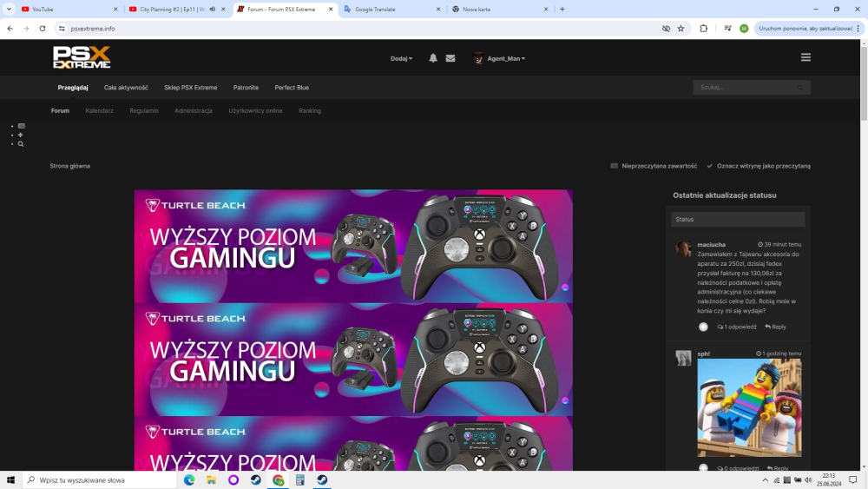Click the maciucha username
This screenshot has height=489, width=868.
click(x=712, y=244)
